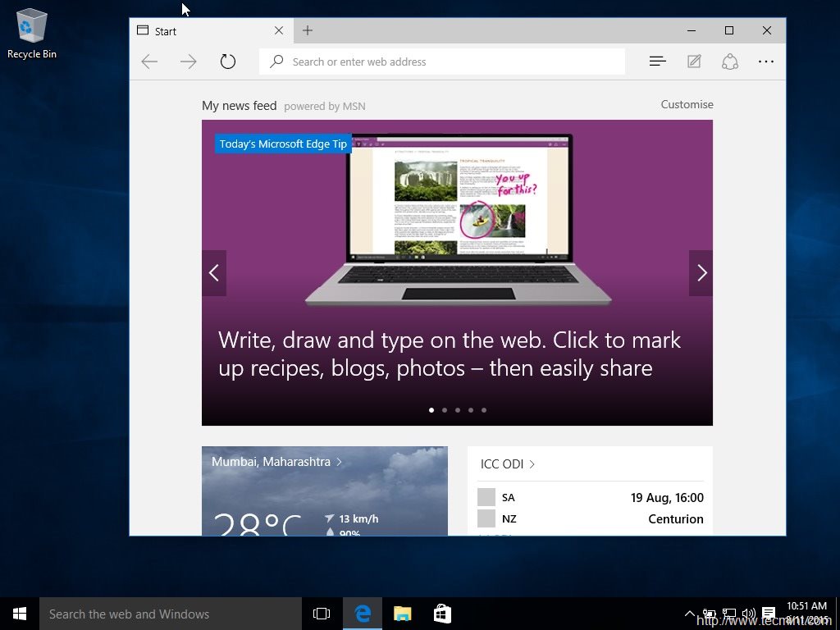The width and height of the screenshot is (840, 630).
Task: Open the Hub panel icon in Edge
Action: tap(657, 62)
